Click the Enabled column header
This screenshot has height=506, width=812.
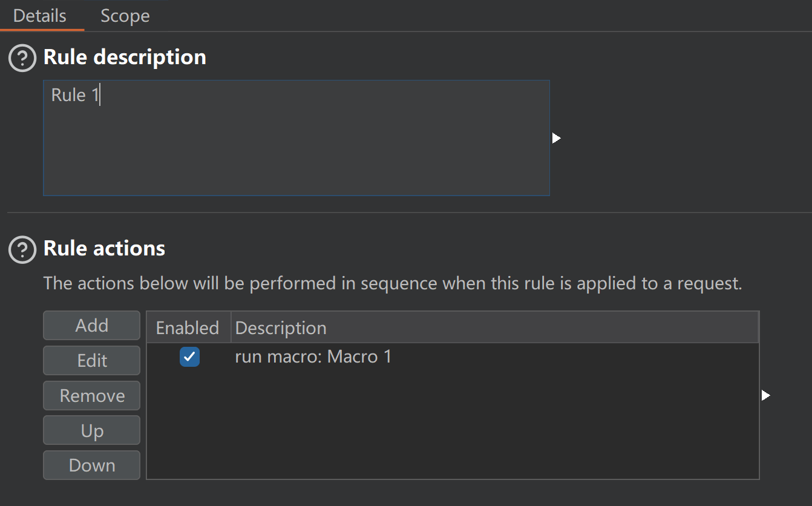[x=188, y=328]
